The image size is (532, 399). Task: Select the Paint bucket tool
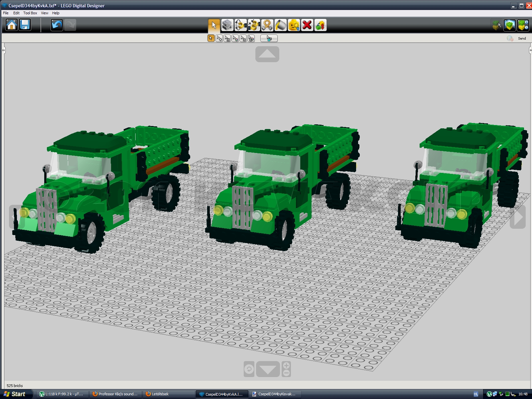[x=280, y=25]
